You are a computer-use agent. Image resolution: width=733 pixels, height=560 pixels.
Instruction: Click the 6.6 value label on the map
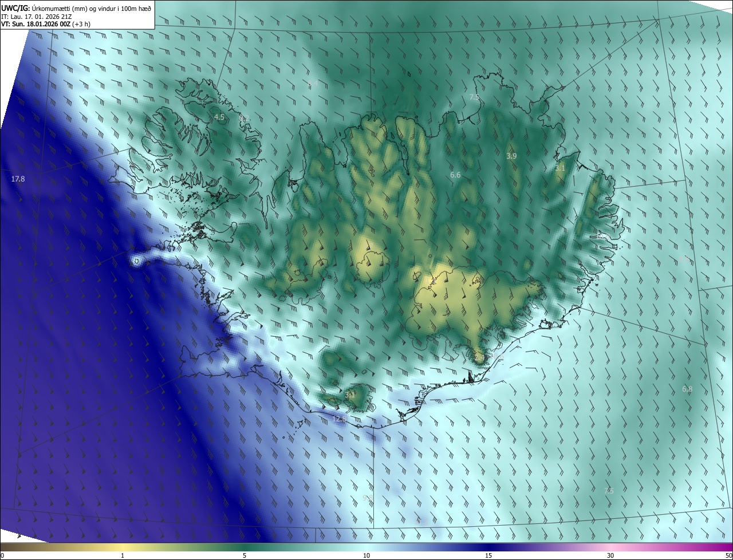[x=455, y=175]
